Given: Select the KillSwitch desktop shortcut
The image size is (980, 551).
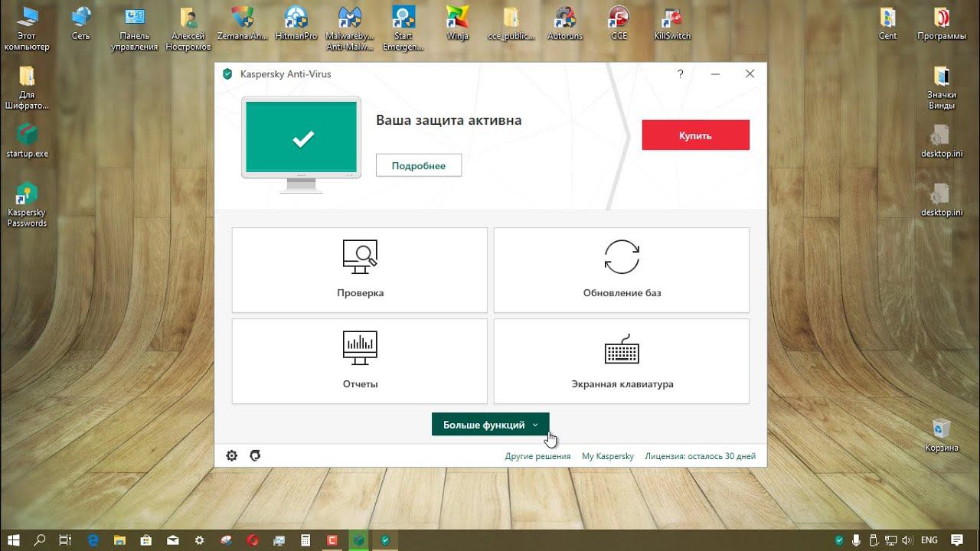Looking at the screenshot, I should pyautogui.click(x=672, y=24).
